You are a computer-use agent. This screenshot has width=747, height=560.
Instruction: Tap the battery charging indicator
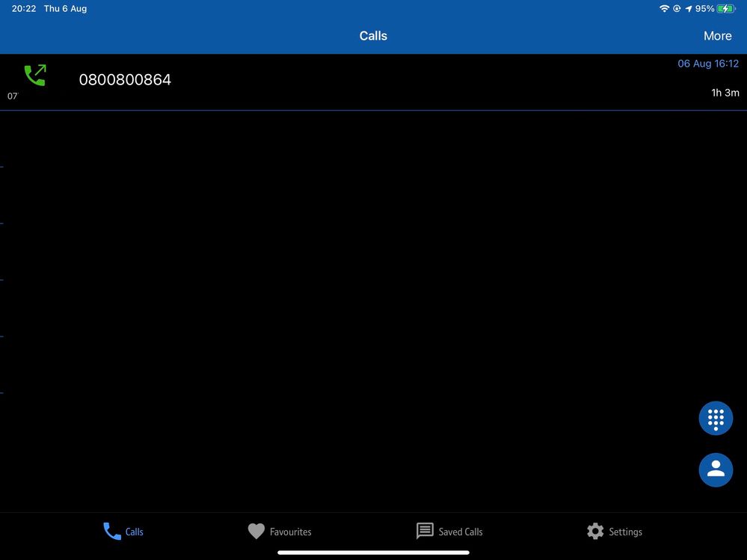pyautogui.click(x=726, y=9)
